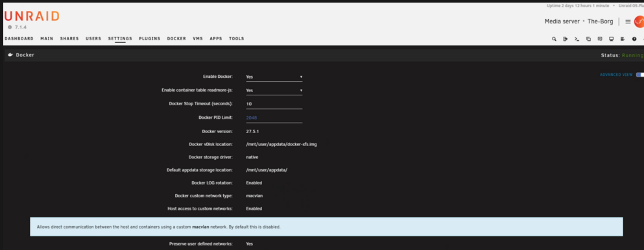The image size is (644, 250).
Task: Click the Enable Docker label
Action: [218, 77]
